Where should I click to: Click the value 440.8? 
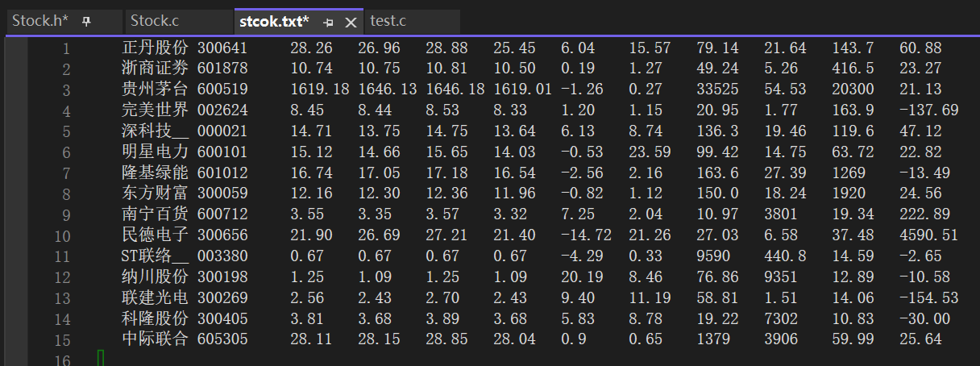(786, 256)
